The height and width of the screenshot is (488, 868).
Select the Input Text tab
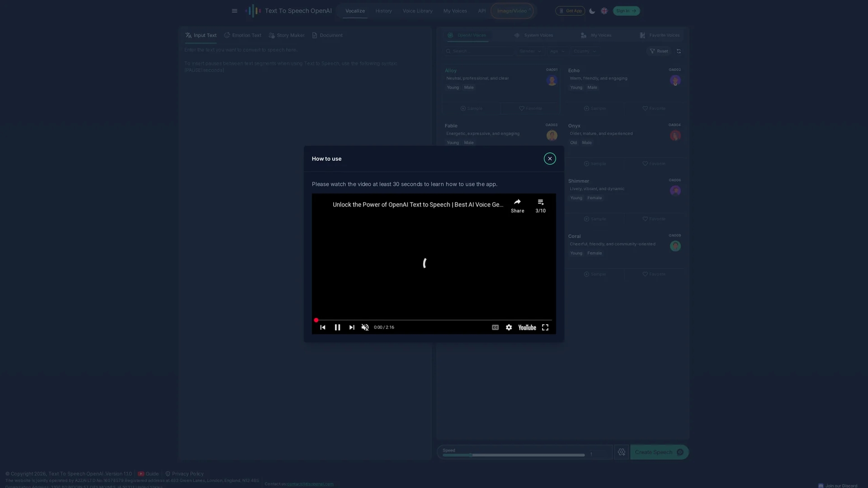[201, 35]
